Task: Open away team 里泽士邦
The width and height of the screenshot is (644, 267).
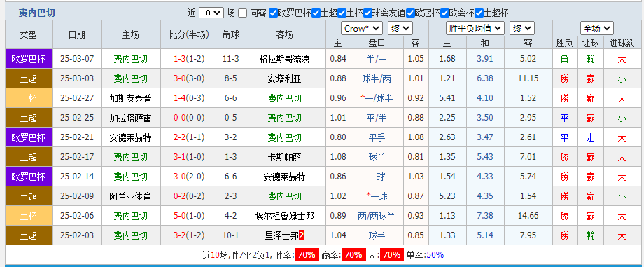Action: coord(282,235)
